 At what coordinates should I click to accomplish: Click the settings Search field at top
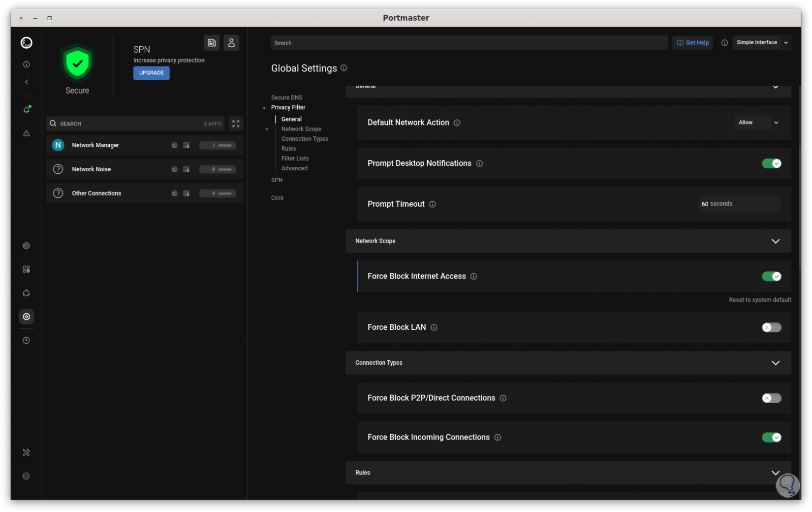(469, 43)
